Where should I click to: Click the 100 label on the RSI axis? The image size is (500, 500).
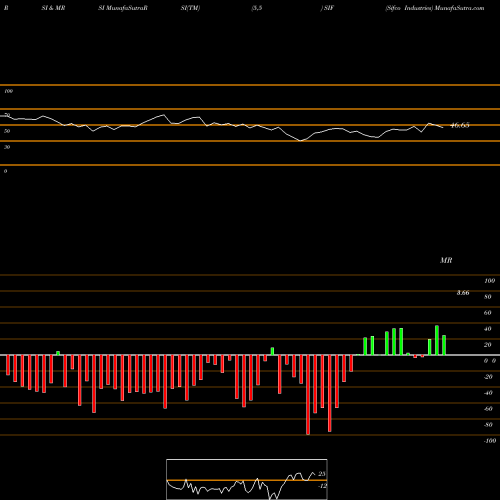(8, 91)
